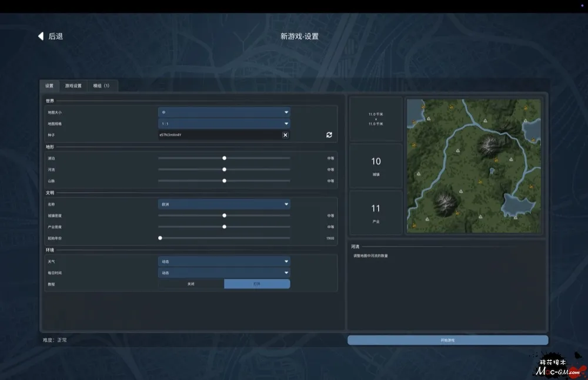Click the 世界 section heading
The height and width of the screenshot is (380, 588).
50,101
